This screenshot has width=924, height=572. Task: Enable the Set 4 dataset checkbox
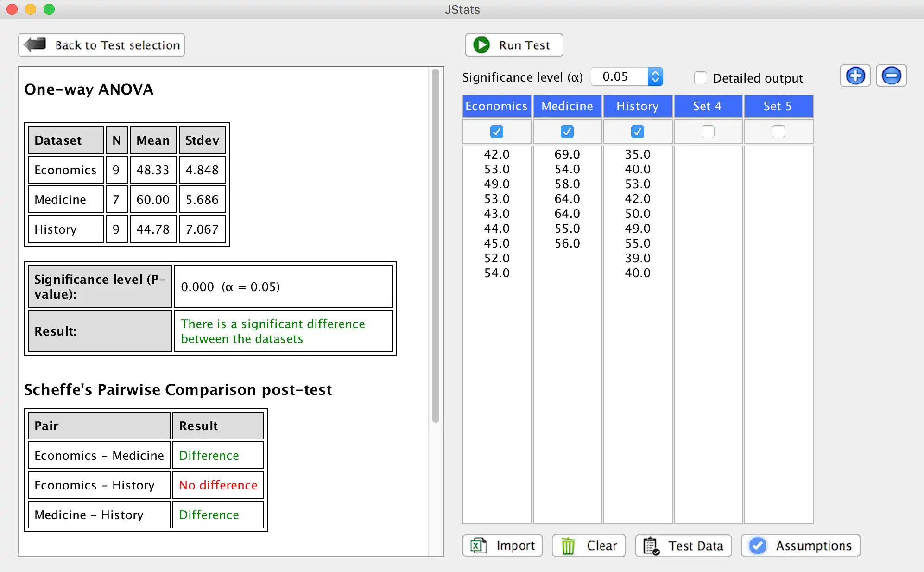coord(708,132)
